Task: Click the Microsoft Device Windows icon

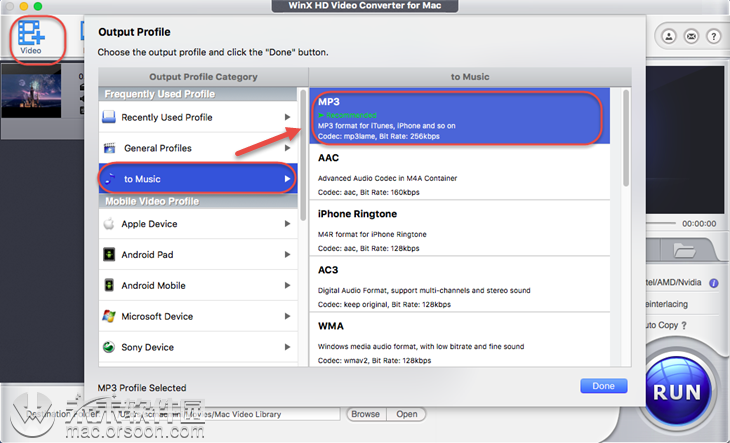Action: pyautogui.click(x=109, y=316)
